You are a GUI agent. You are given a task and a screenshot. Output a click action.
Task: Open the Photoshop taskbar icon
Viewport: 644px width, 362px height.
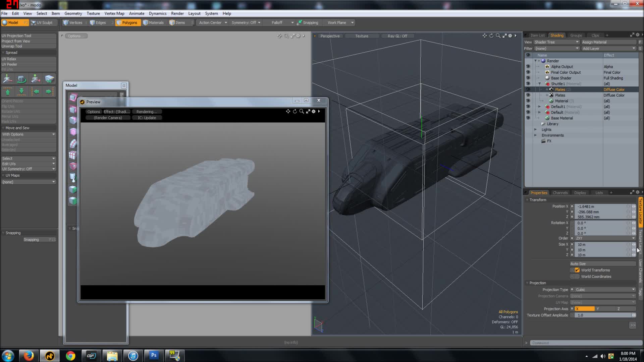[154, 355]
